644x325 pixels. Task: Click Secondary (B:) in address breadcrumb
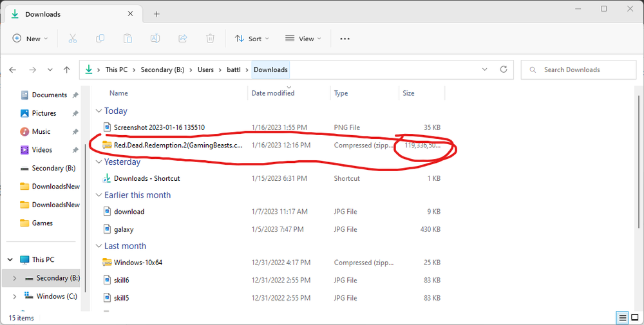(x=163, y=70)
